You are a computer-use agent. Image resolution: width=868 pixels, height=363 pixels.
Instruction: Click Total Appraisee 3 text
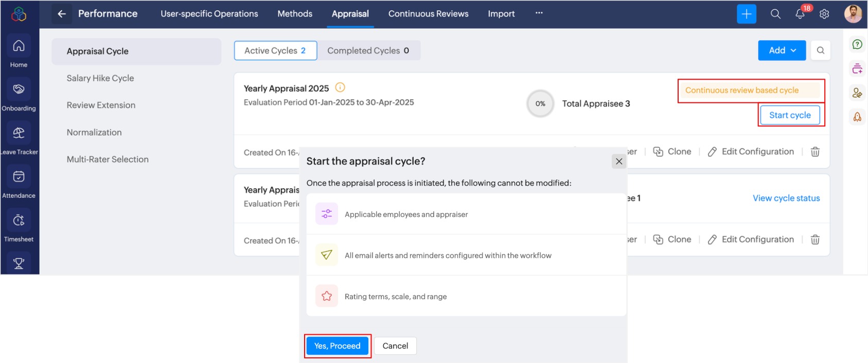[x=596, y=103]
